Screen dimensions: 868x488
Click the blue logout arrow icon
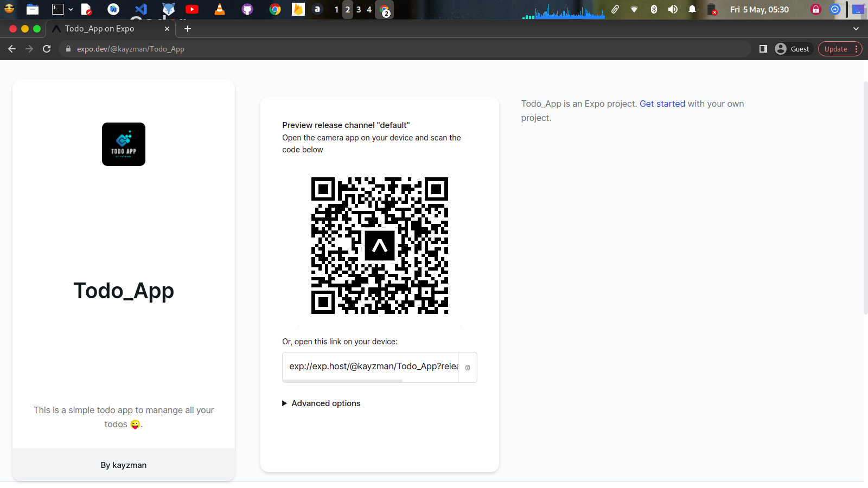coord(835,9)
